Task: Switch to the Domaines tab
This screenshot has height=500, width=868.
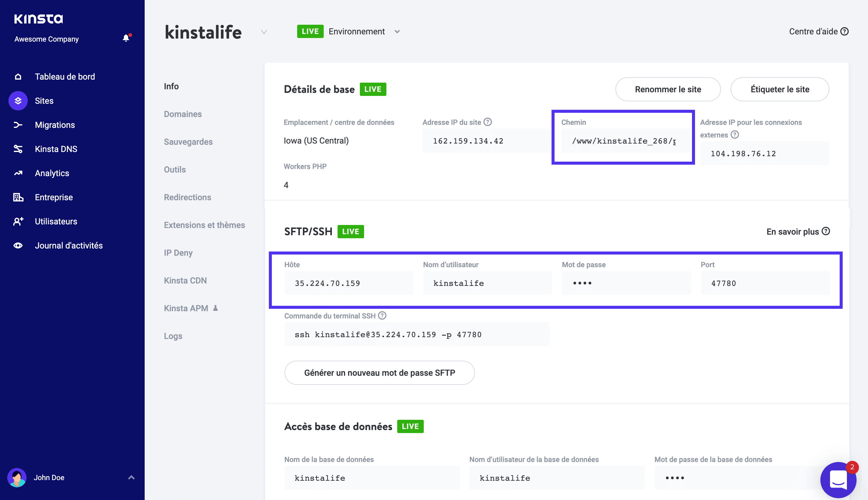Action: pos(183,114)
